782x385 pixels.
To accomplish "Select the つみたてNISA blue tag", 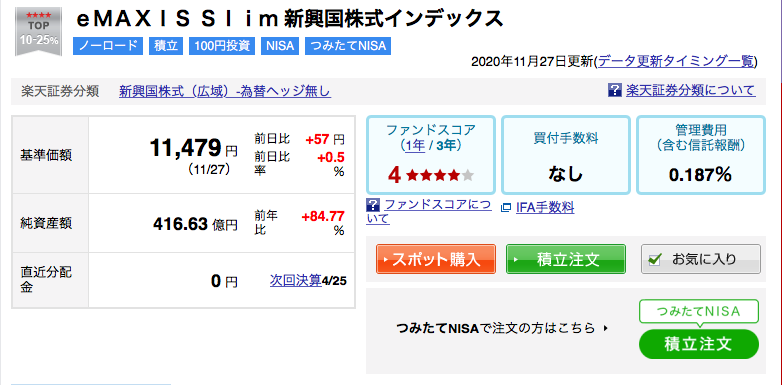I will [x=348, y=46].
